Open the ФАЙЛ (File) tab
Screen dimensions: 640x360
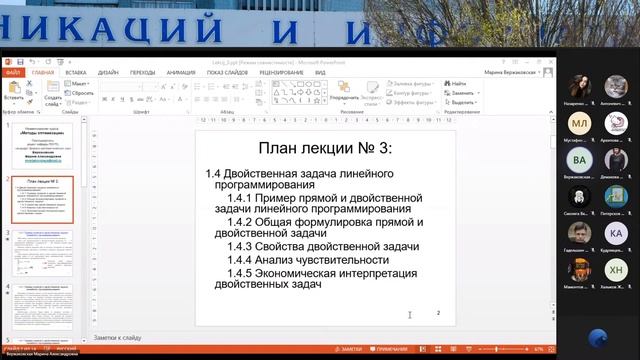(13, 73)
